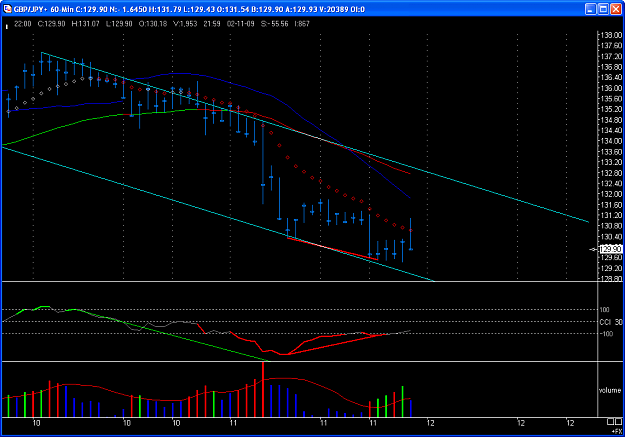The image size is (625, 437).
Task: Click the I:867 value in data row
Action: pyautogui.click(x=301, y=24)
